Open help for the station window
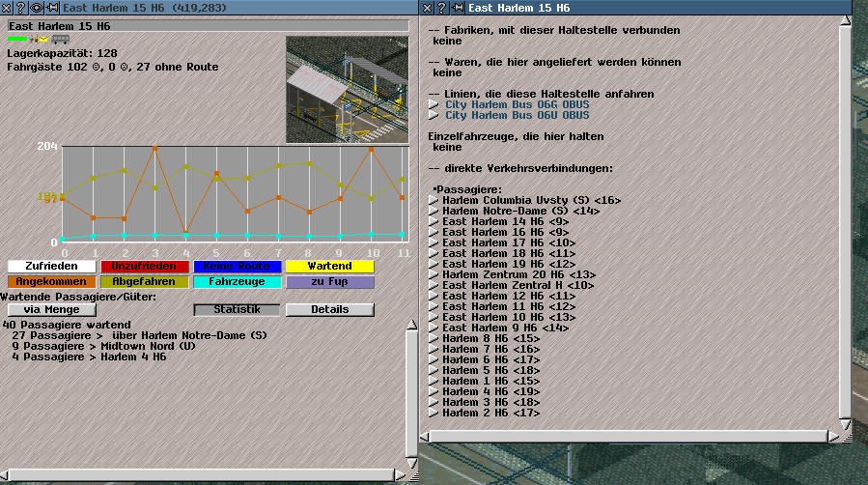868x485 pixels. coord(22,7)
